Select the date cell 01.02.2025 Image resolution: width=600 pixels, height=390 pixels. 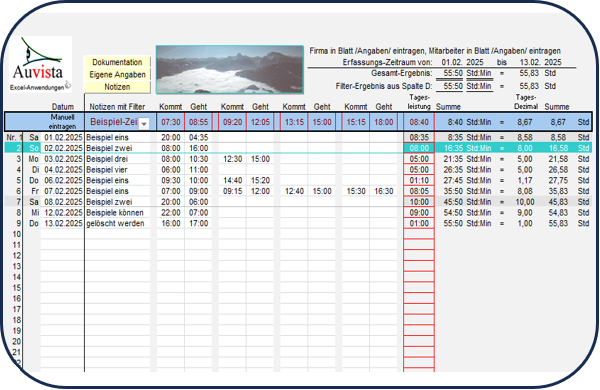click(63, 137)
